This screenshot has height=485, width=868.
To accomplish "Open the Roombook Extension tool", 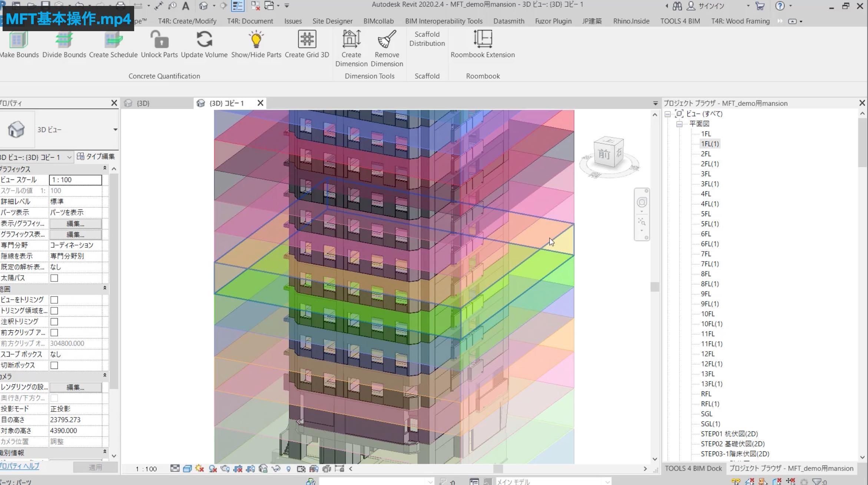I will coord(483,39).
